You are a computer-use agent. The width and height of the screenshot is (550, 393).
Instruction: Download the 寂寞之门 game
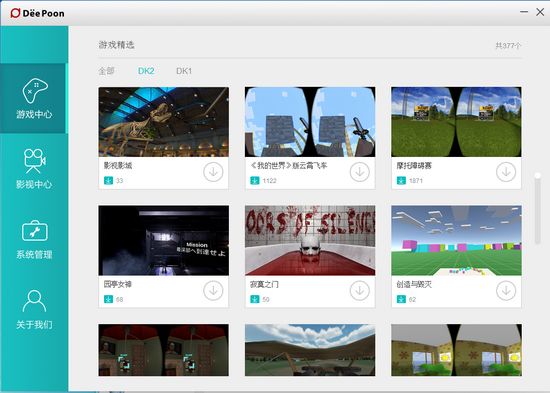(360, 291)
